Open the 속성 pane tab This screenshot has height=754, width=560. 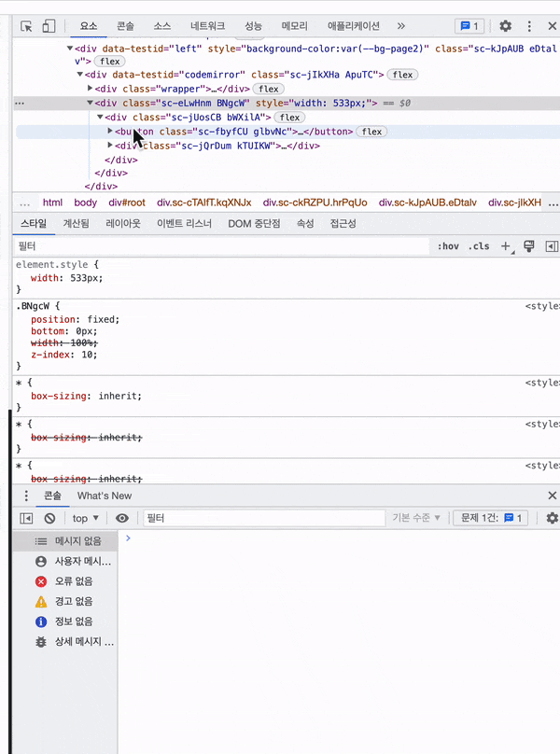305,224
